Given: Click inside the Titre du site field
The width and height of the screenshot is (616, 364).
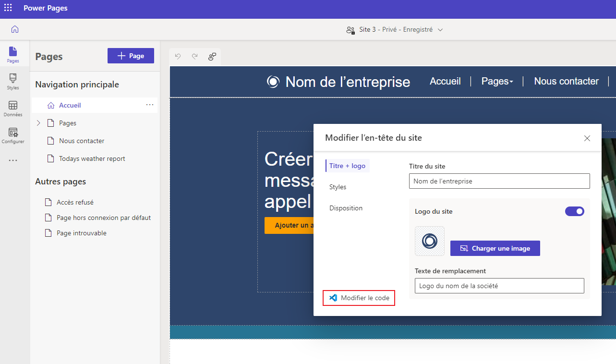Looking at the screenshot, I should [499, 181].
